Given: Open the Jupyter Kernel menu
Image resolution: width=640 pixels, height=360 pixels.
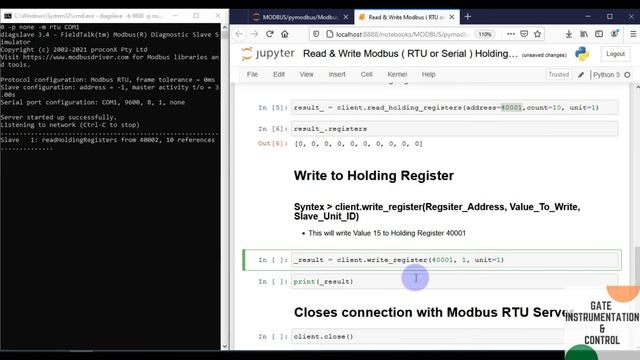Looking at the screenshot, I should pyautogui.click(x=397, y=74).
